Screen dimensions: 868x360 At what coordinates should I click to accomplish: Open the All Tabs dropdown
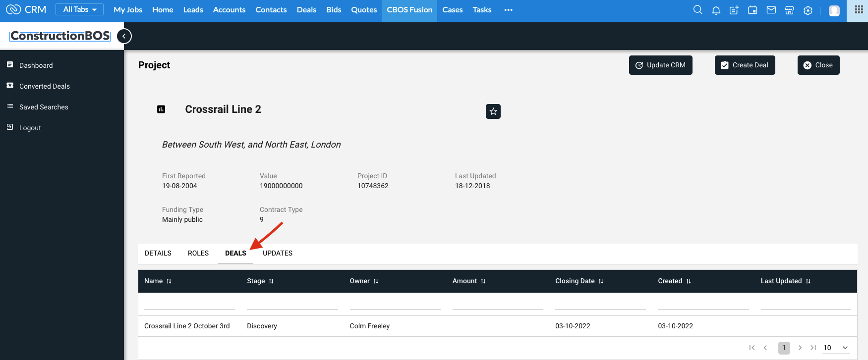pyautogui.click(x=79, y=9)
